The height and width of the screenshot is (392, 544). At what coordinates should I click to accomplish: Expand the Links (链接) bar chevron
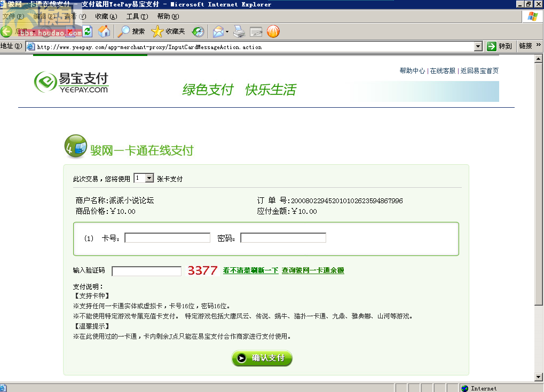pyautogui.click(x=538, y=45)
